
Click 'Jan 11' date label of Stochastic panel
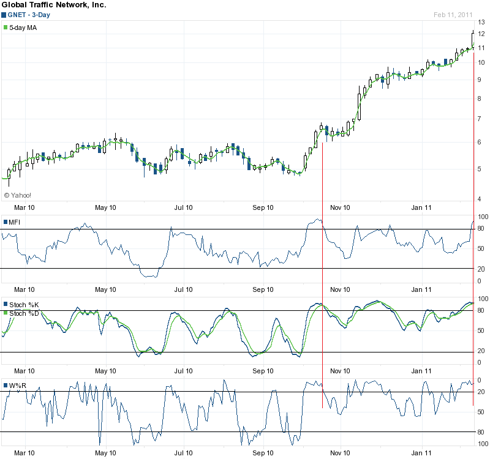click(x=421, y=371)
